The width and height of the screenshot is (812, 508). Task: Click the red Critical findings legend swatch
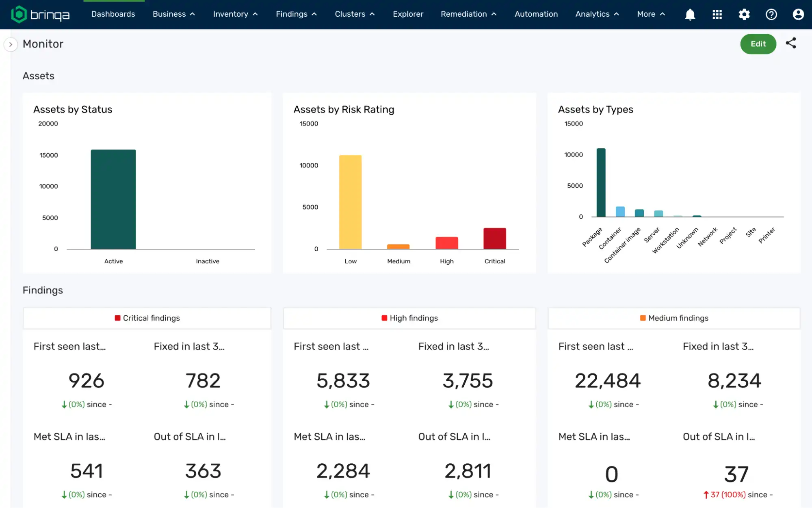coord(117,318)
